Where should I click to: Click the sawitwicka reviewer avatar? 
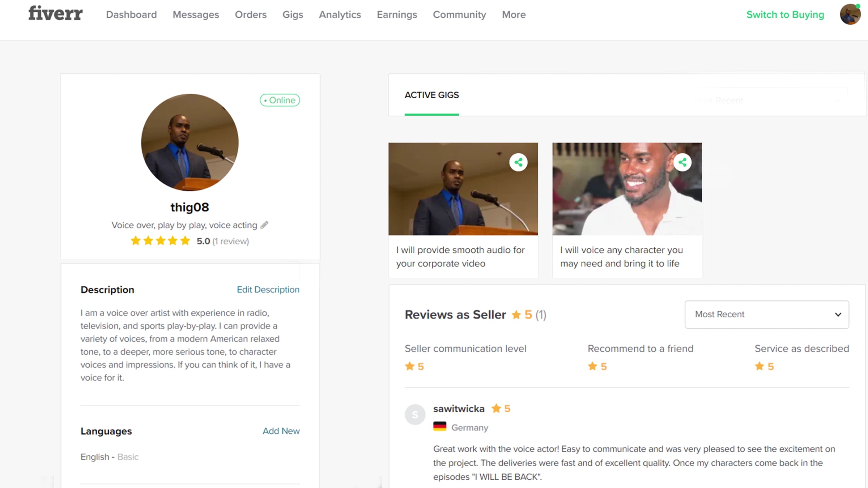click(415, 414)
